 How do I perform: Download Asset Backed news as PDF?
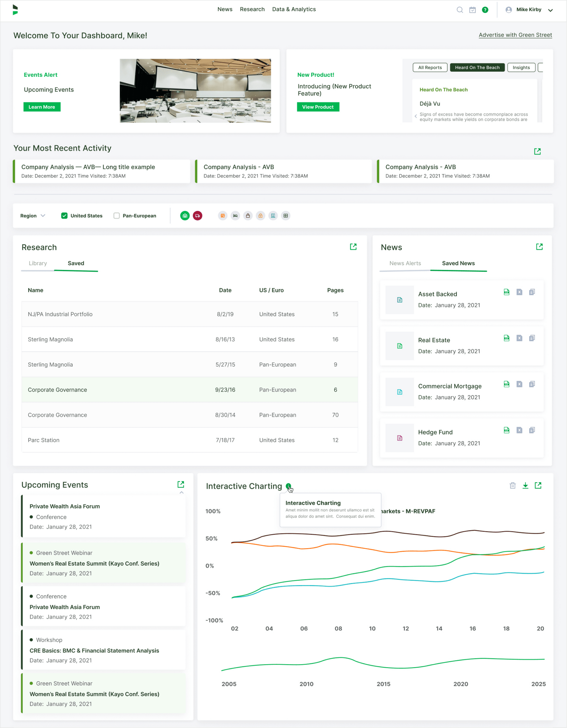[506, 292]
